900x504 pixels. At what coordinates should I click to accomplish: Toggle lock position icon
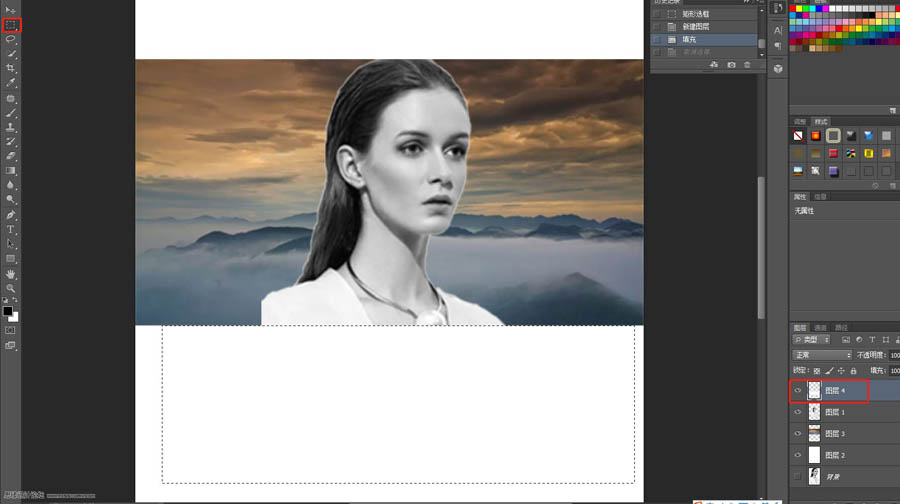pos(841,371)
